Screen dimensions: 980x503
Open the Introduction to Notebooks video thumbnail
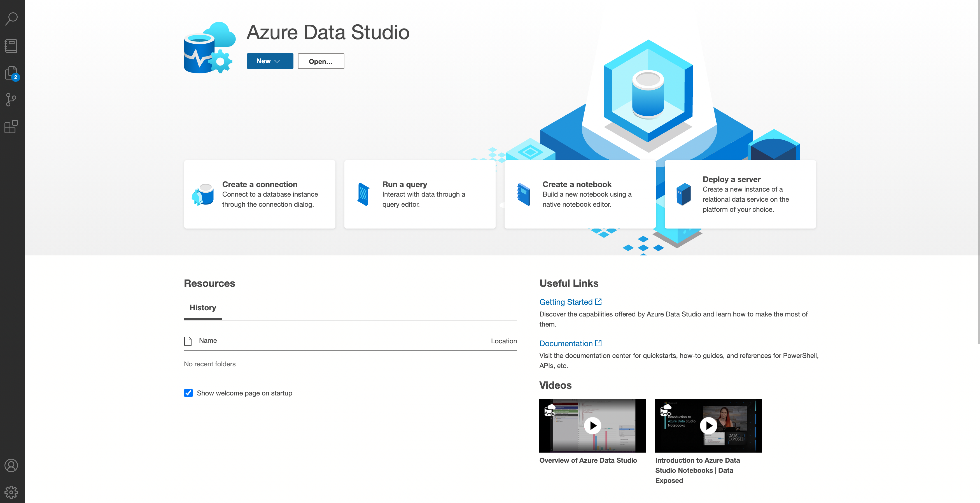pyautogui.click(x=708, y=426)
